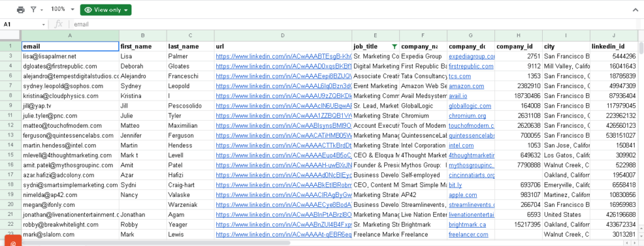This screenshot has height=246, width=644.
Task: Click the scroll right arrow at bottom
Action: (634, 243)
